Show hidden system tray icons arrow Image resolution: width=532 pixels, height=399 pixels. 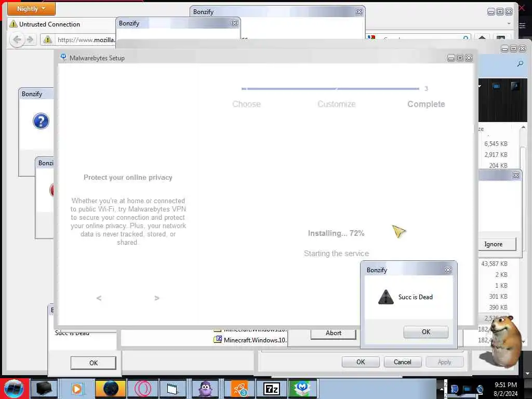(442, 389)
